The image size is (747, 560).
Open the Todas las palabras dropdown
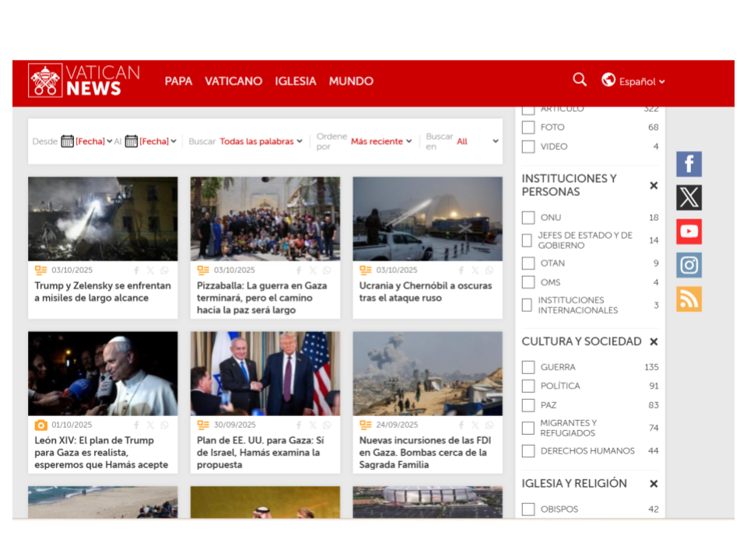(261, 142)
